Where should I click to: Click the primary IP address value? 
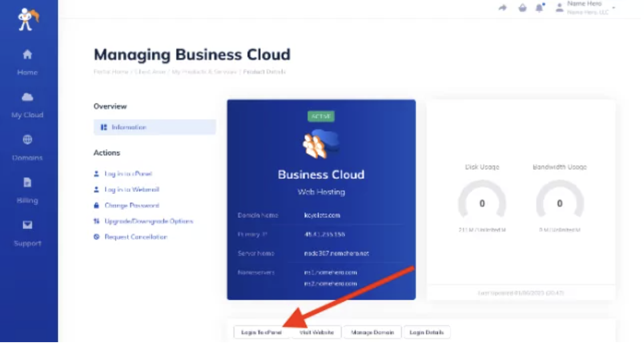(324, 234)
